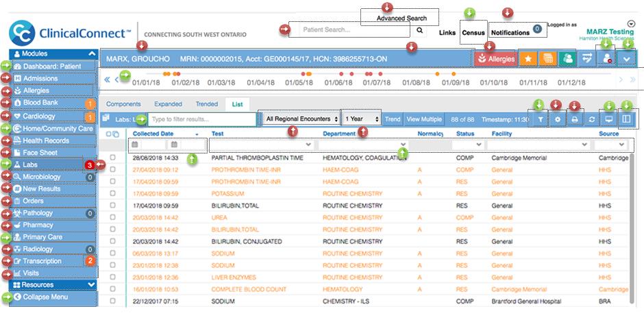644x322 pixels.
Task: Switch to the Trended tab
Action: click(207, 104)
